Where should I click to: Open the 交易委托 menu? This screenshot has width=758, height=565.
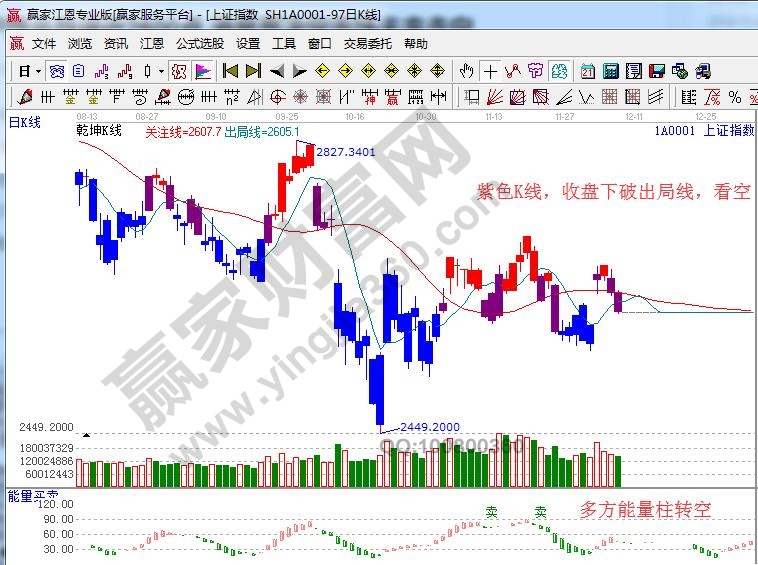[x=370, y=44]
